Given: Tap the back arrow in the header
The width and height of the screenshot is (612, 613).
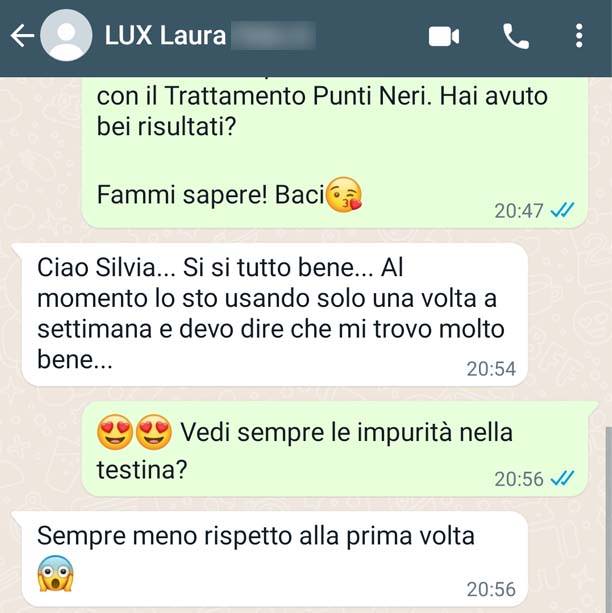Looking at the screenshot, I should (x=22, y=36).
